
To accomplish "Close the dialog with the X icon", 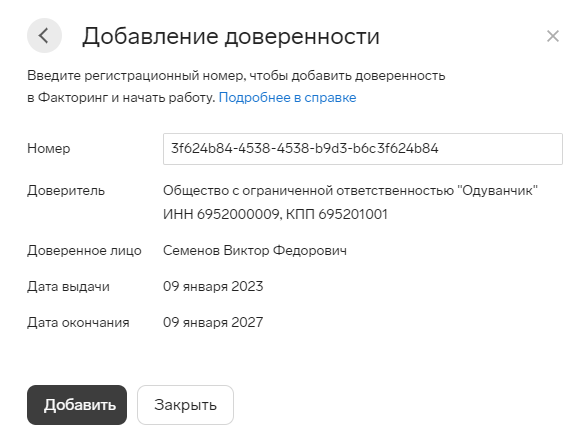I will tap(553, 36).
